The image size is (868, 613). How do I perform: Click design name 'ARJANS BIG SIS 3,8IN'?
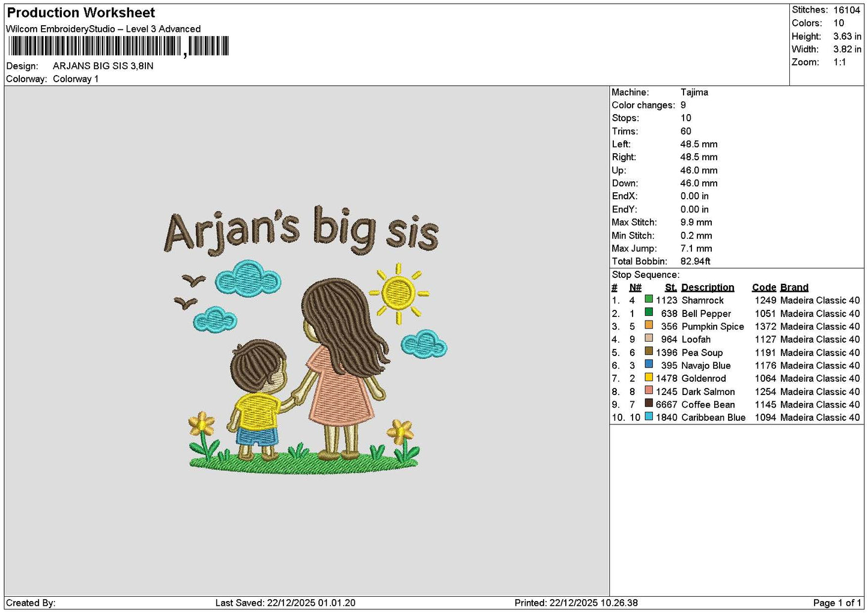[x=103, y=66]
